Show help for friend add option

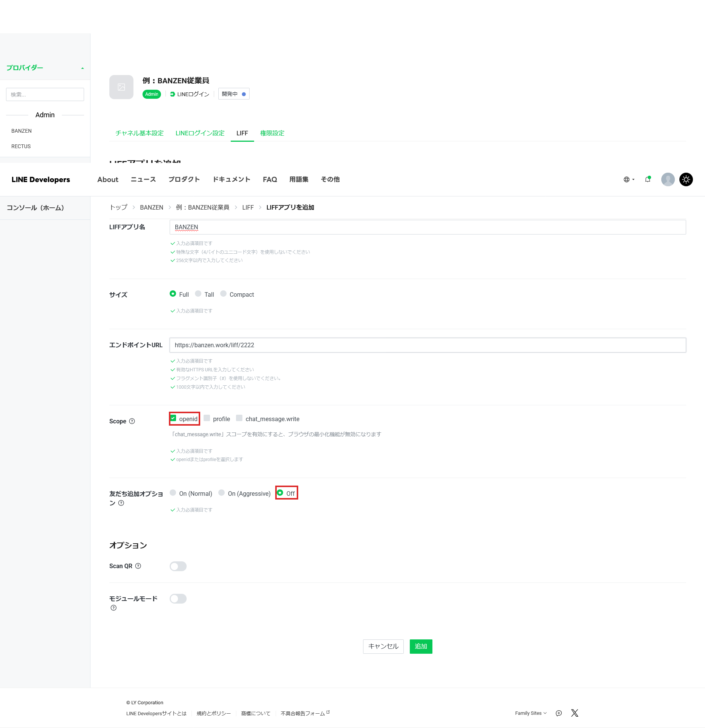click(x=121, y=503)
